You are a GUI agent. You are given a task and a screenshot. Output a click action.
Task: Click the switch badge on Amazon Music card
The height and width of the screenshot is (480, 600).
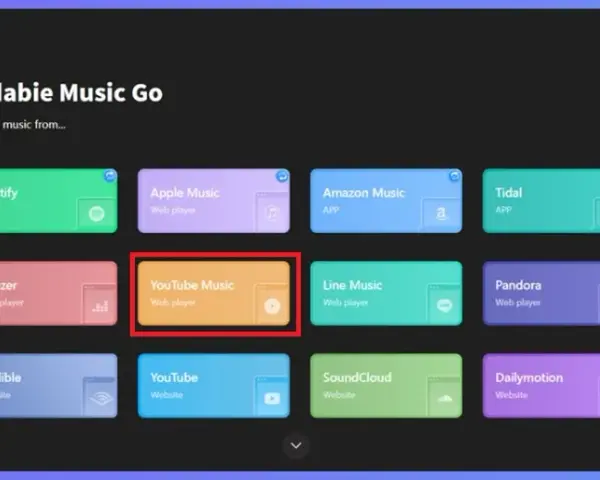(x=455, y=176)
